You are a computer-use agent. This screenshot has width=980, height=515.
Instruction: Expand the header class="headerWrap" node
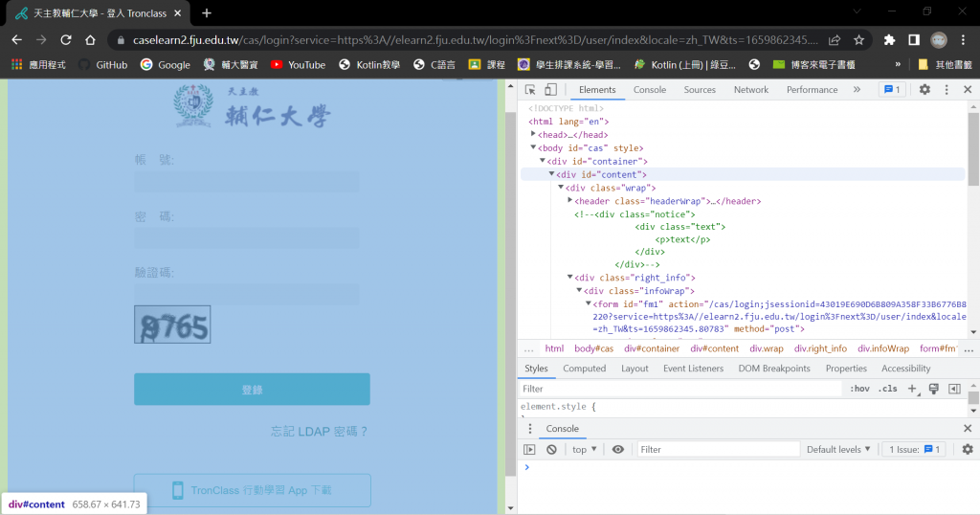(x=570, y=200)
